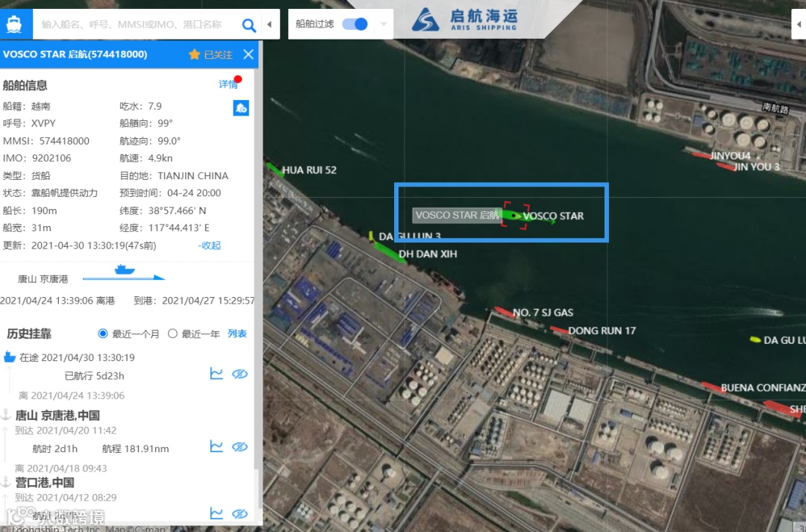Click the JIN YOU 3 ship marker
Viewport: 806px width, 532px height.
pos(726,166)
